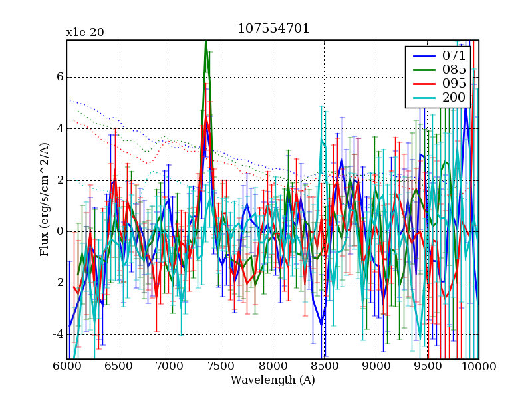Click the red line sample in legend
532x399 pixels.
click(424, 84)
